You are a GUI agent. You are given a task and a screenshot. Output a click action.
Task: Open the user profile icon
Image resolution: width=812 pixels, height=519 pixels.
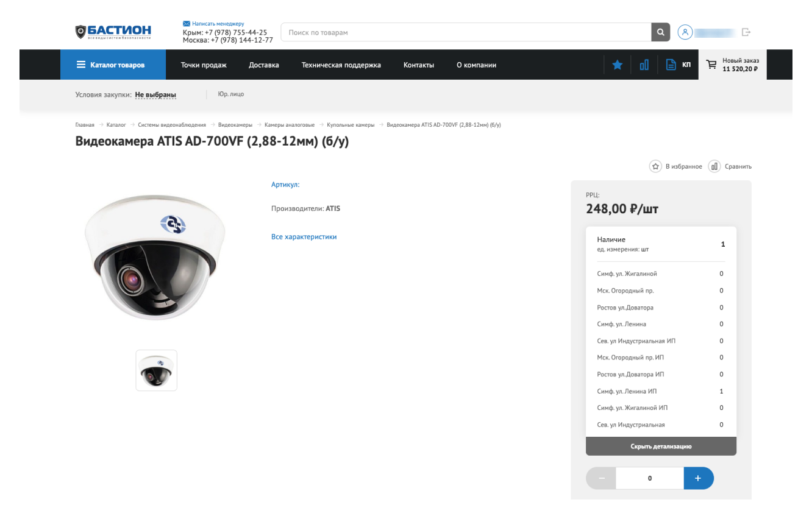(685, 32)
